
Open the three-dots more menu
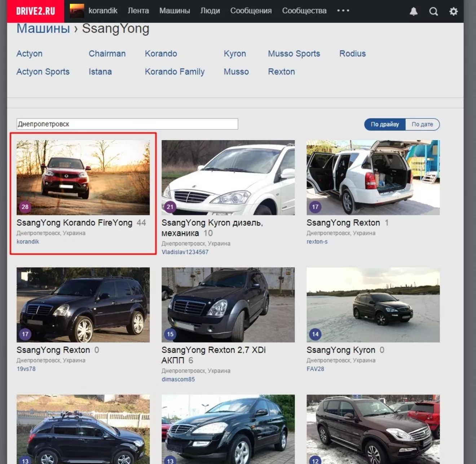343,10
